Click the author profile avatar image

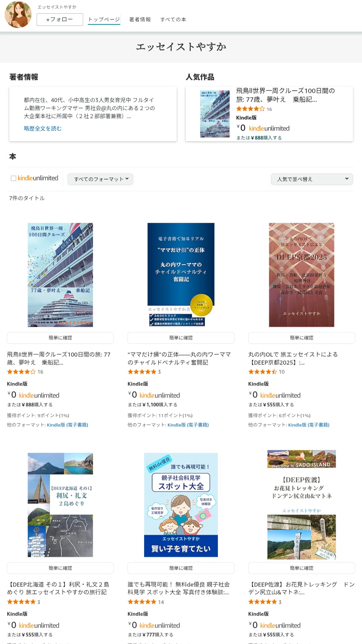(x=18, y=15)
